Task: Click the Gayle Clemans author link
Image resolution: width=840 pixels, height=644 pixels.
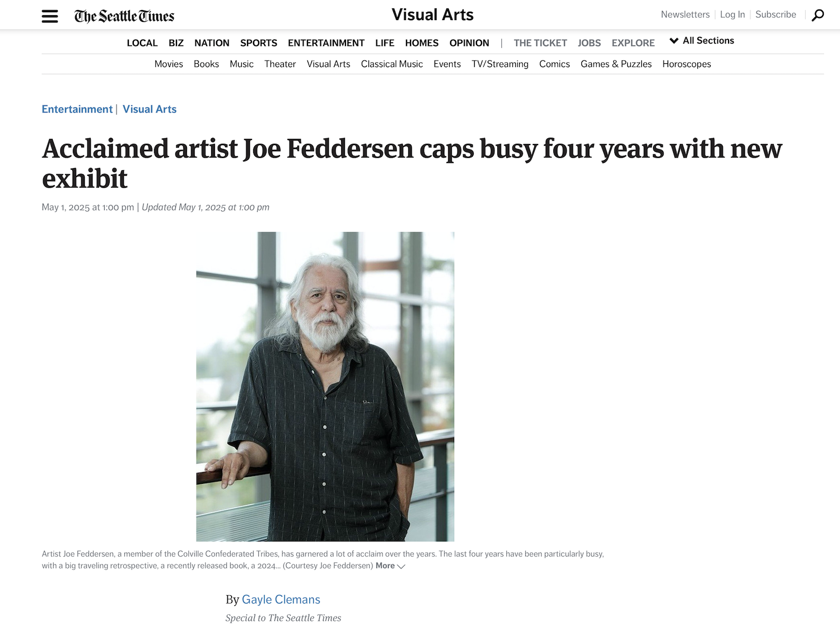Action: click(281, 600)
